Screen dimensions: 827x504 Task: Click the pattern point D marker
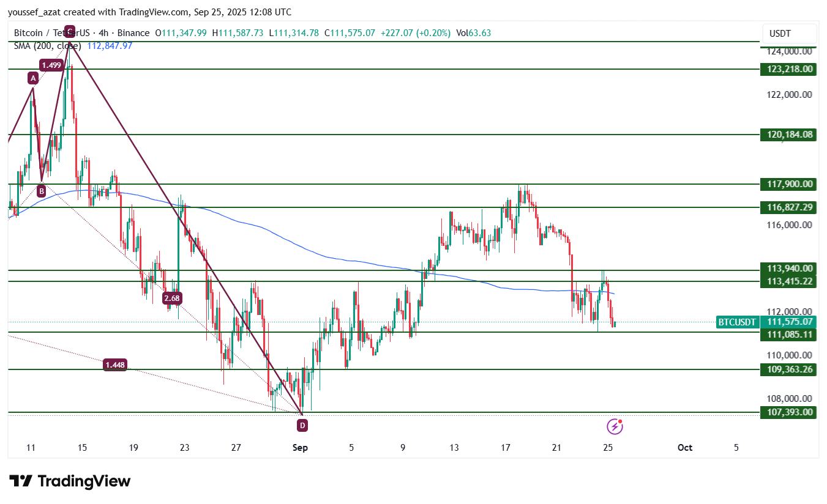[x=302, y=424]
